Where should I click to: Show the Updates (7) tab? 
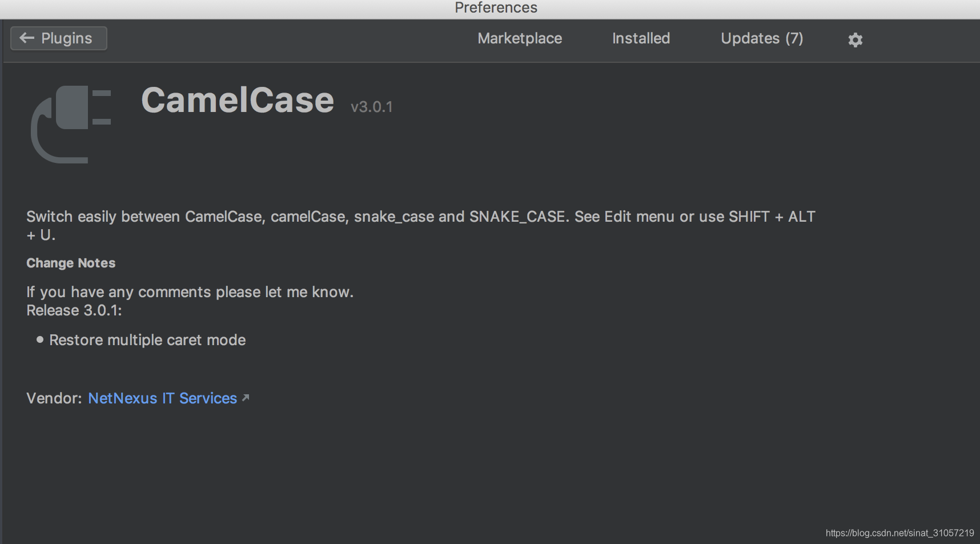[762, 38]
